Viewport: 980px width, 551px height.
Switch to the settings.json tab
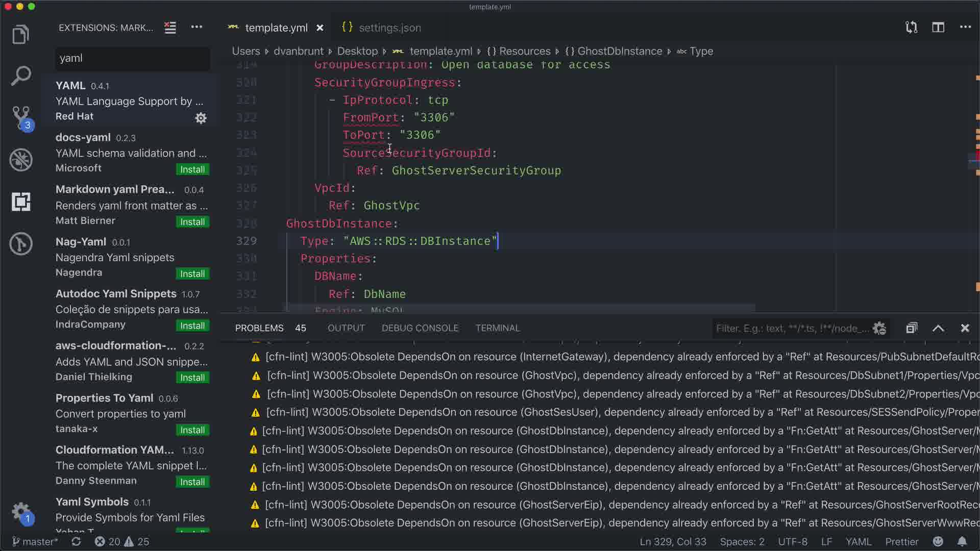pyautogui.click(x=389, y=28)
